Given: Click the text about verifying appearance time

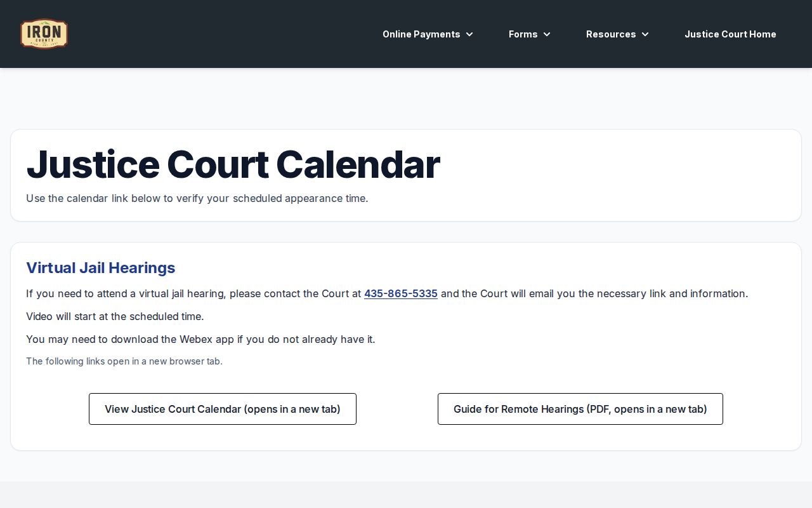Looking at the screenshot, I should tap(197, 198).
